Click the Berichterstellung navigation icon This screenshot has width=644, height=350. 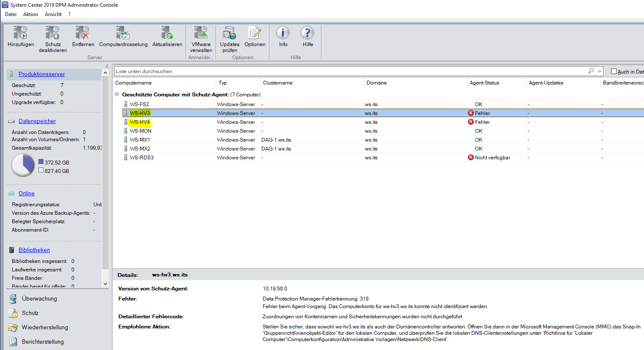coord(13,342)
